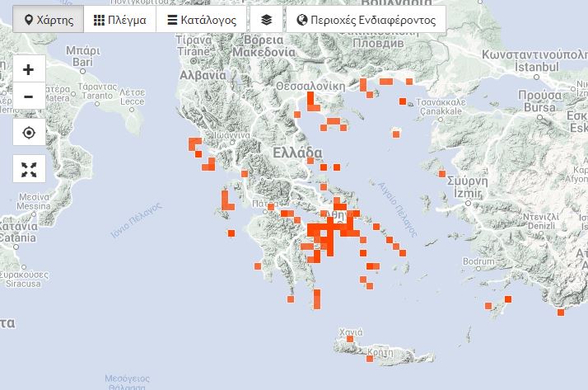Toggle fullscreen map view
The image size is (588, 390).
click(29, 170)
